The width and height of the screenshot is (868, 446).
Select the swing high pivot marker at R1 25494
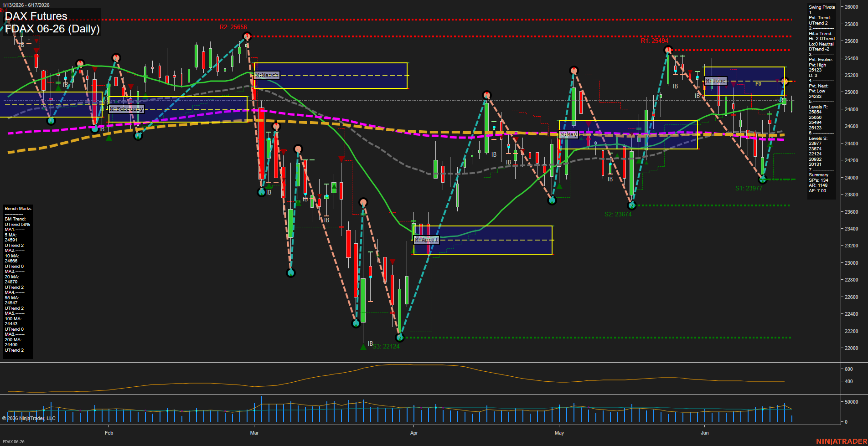pyautogui.click(x=668, y=50)
